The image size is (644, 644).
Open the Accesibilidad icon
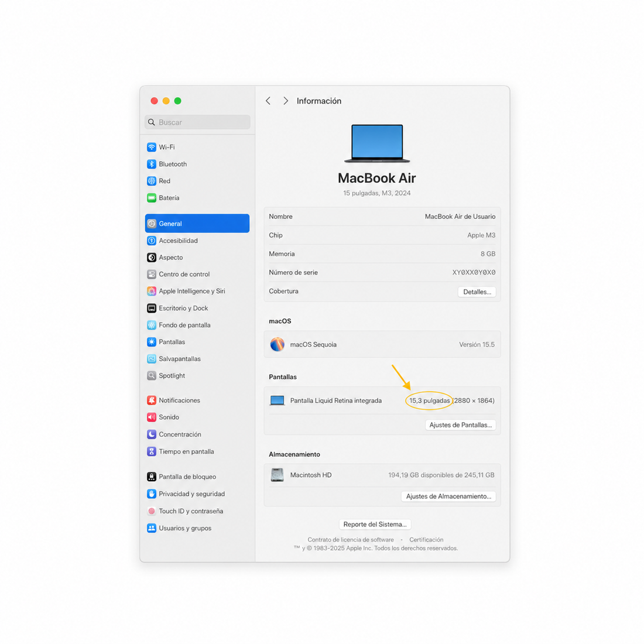click(152, 241)
